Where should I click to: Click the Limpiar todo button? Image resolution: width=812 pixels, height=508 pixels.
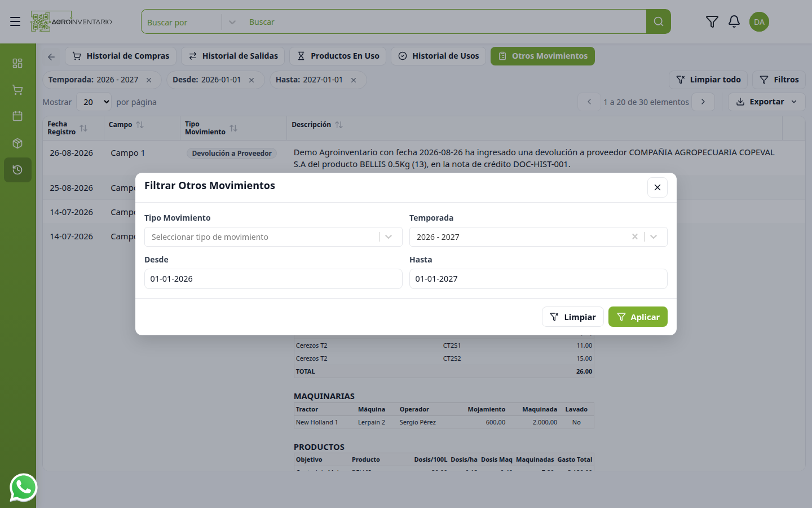708,80
